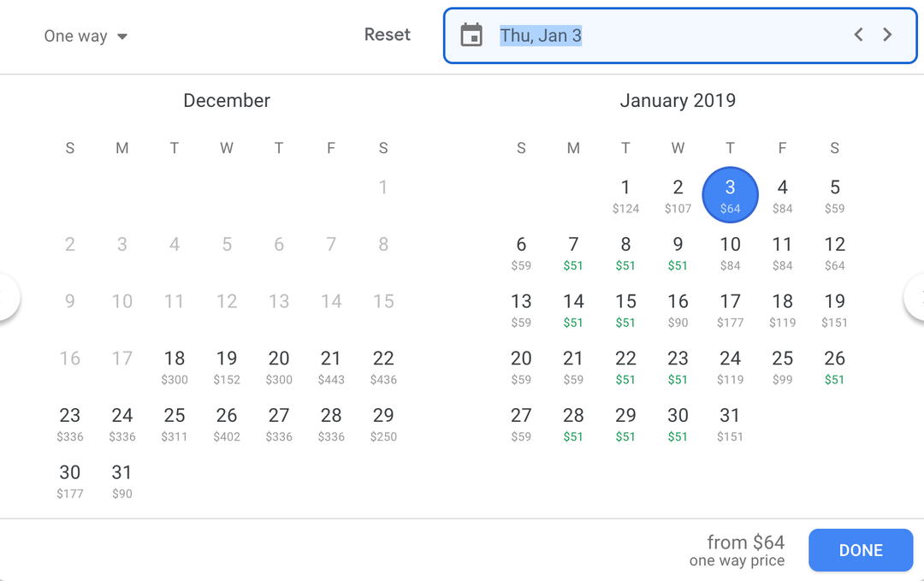Click the left chevron beside date field

tap(857, 35)
